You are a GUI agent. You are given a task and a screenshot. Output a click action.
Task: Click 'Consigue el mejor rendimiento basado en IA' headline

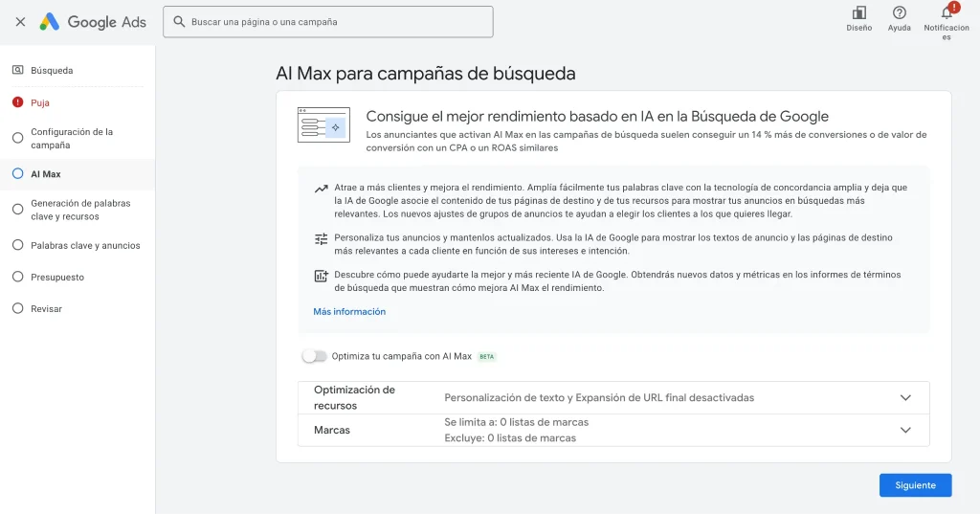[597, 117]
